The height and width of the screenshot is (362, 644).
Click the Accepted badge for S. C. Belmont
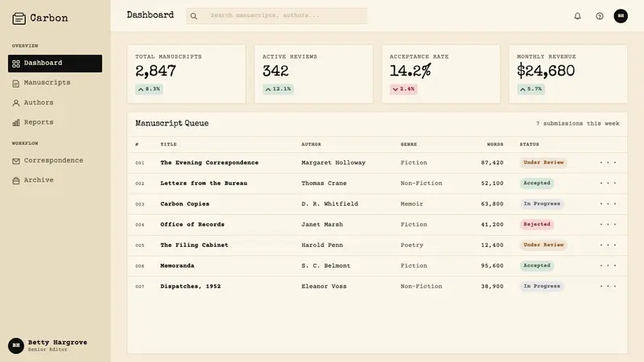[537, 265]
